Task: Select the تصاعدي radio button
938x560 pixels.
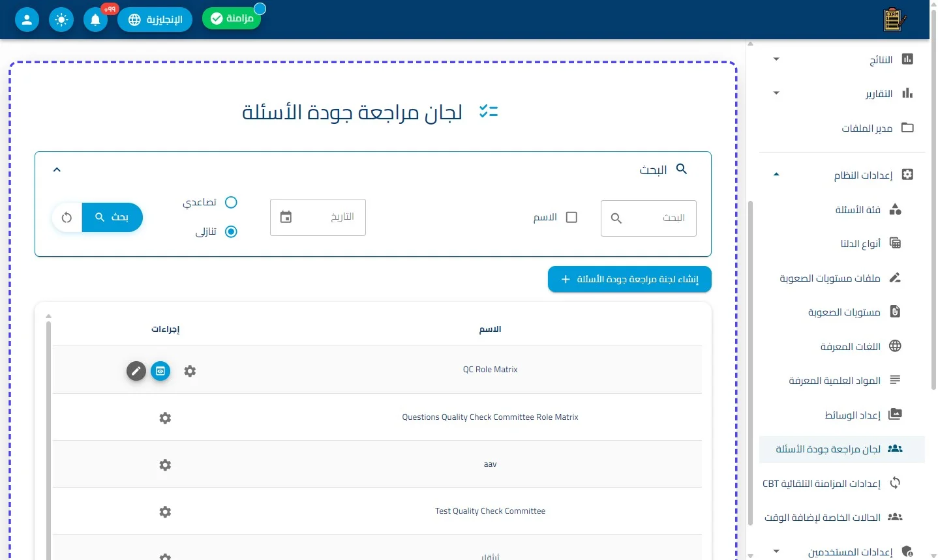Action: (231, 202)
